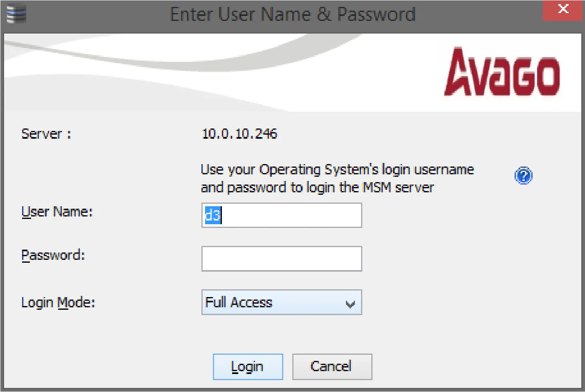
Task: Dismiss the dialog with Cancel
Action: (332, 366)
